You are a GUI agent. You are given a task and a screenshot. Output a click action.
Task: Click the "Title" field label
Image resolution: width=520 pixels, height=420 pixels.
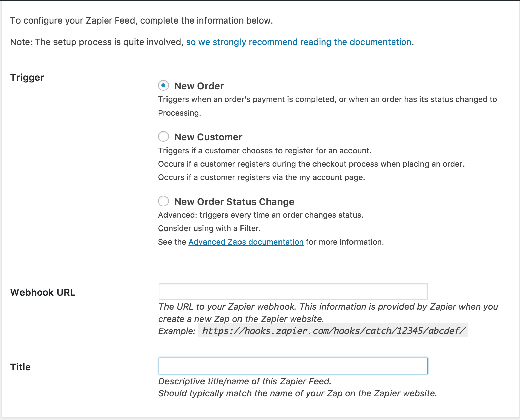click(21, 367)
